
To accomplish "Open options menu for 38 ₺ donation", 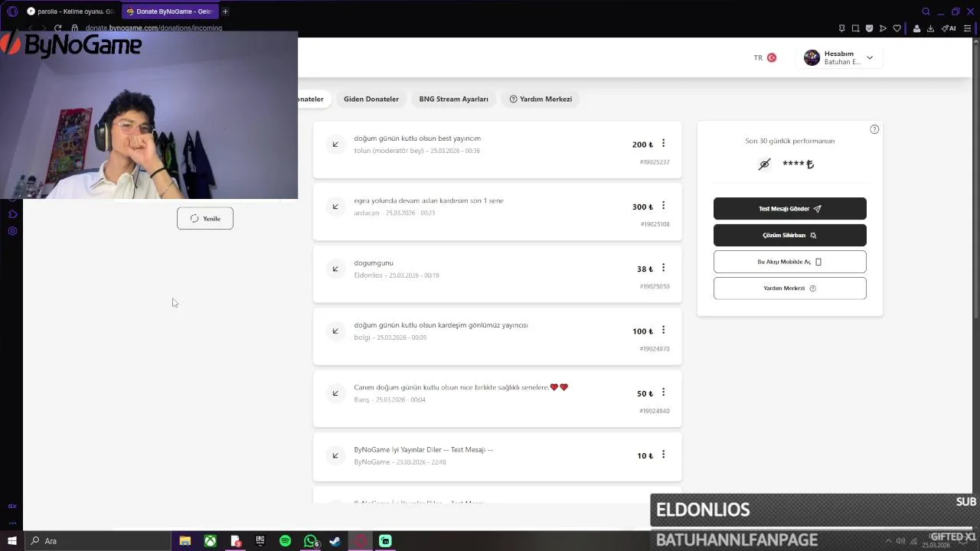I will pos(663,268).
